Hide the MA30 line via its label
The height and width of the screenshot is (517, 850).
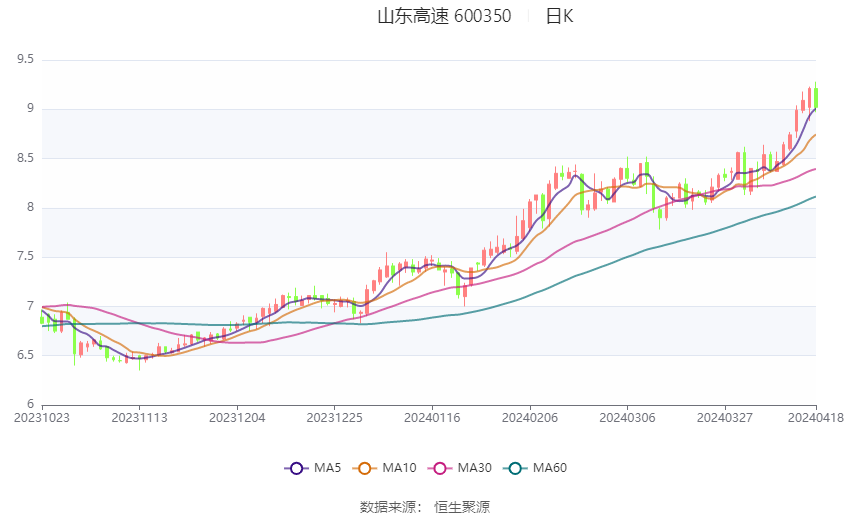click(x=474, y=468)
